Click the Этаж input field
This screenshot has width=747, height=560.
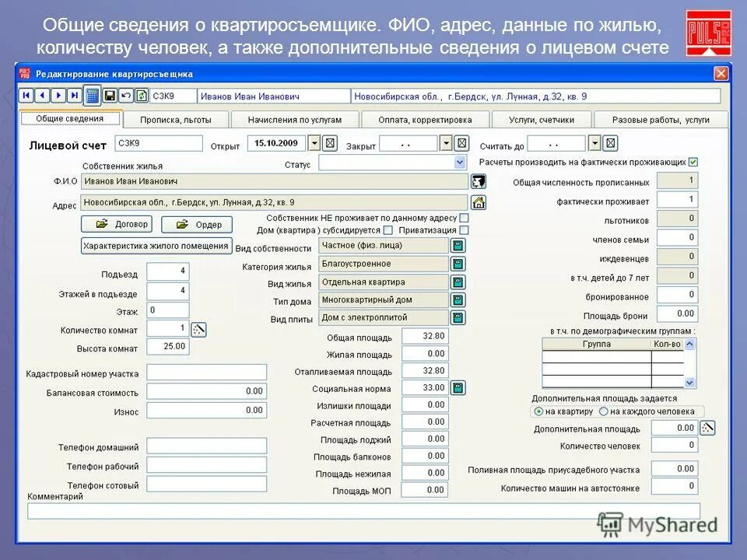tap(168, 310)
